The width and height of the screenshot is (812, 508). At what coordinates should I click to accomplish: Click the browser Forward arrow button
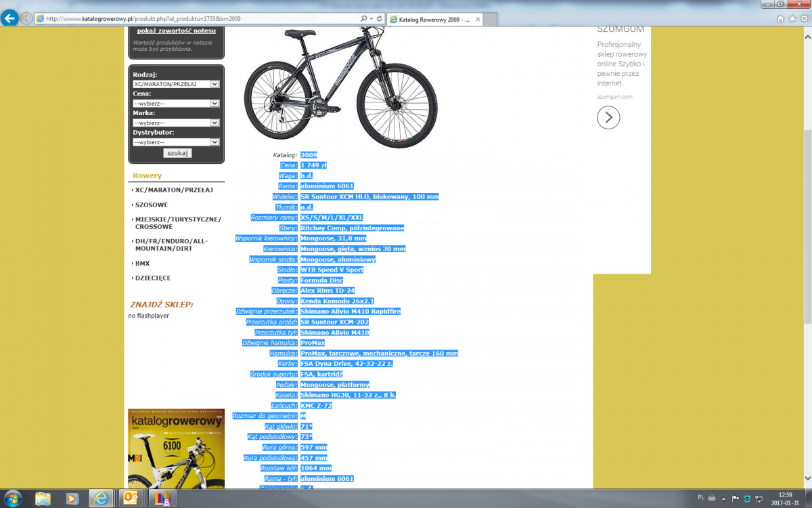(x=26, y=18)
